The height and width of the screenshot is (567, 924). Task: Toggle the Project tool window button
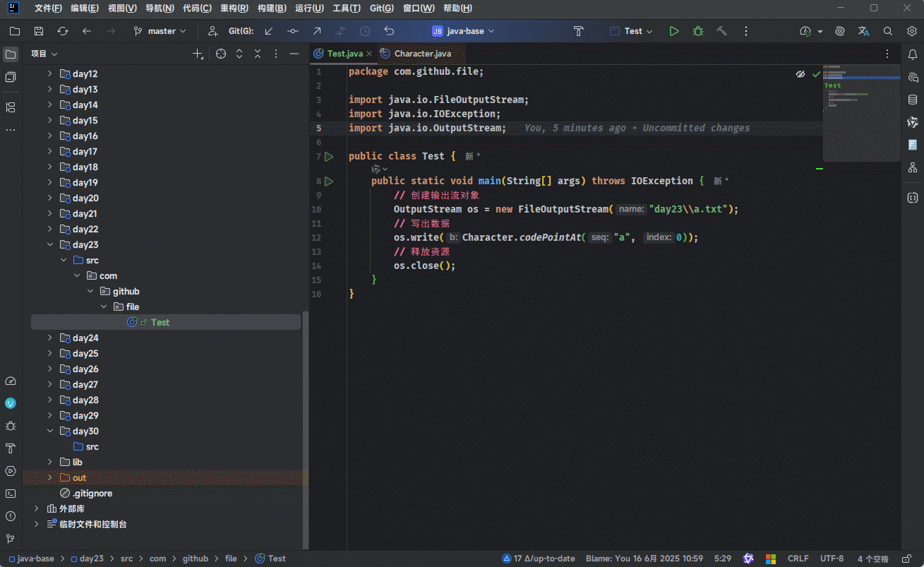click(x=11, y=54)
